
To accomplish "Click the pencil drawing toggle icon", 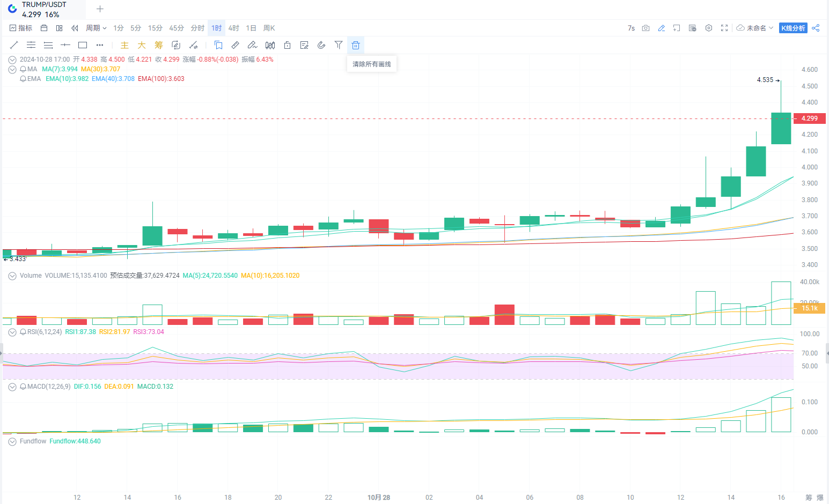I will pos(662,28).
